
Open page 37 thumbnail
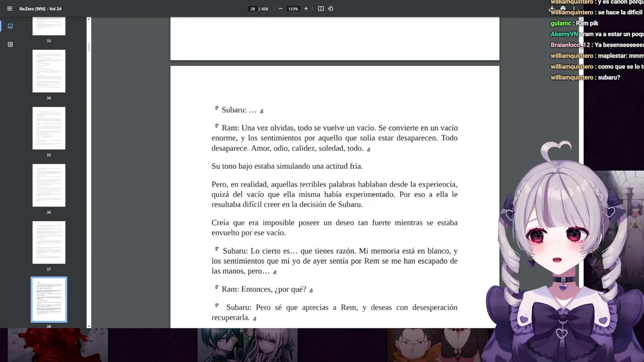pyautogui.click(x=49, y=242)
